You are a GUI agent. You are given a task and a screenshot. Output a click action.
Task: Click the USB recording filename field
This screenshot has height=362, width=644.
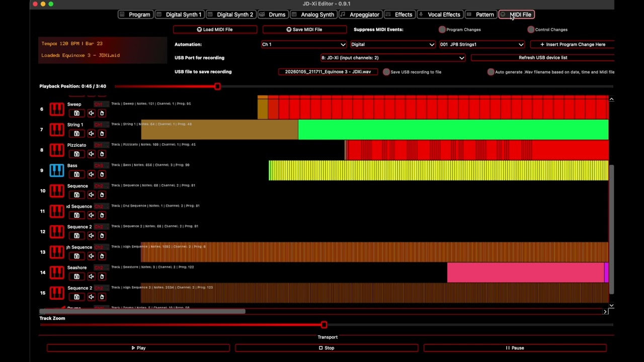tap(328, 72)
